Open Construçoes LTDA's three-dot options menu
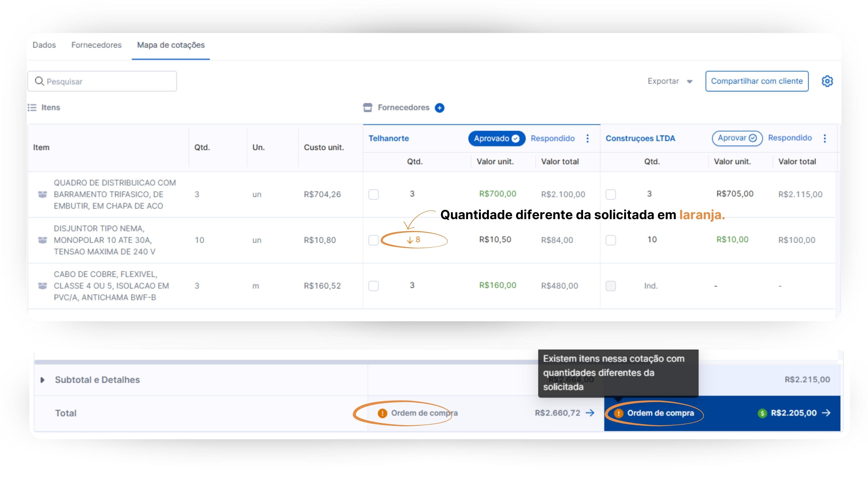The width and height of the screenshot is (868, 488). coord(825,138)
